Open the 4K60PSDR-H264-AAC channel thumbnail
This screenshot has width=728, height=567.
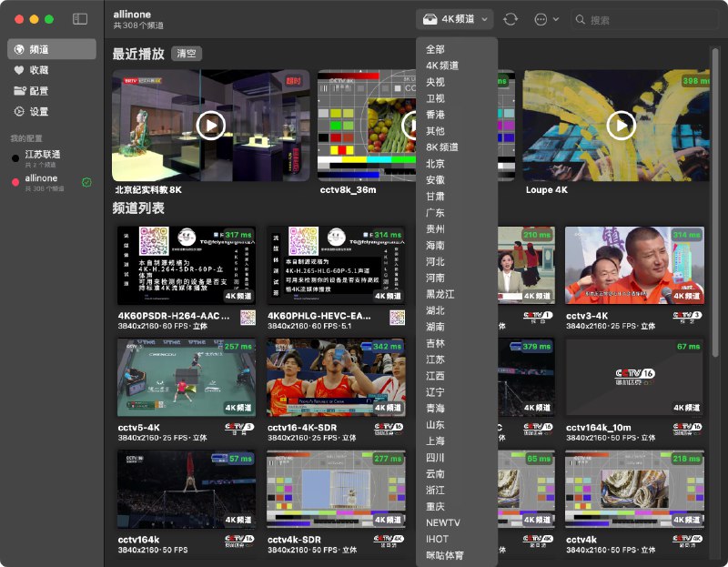click(187, 265)
